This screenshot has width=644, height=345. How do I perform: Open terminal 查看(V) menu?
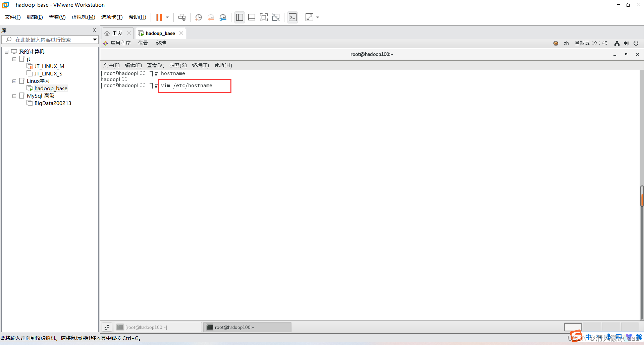pos(156,65)
